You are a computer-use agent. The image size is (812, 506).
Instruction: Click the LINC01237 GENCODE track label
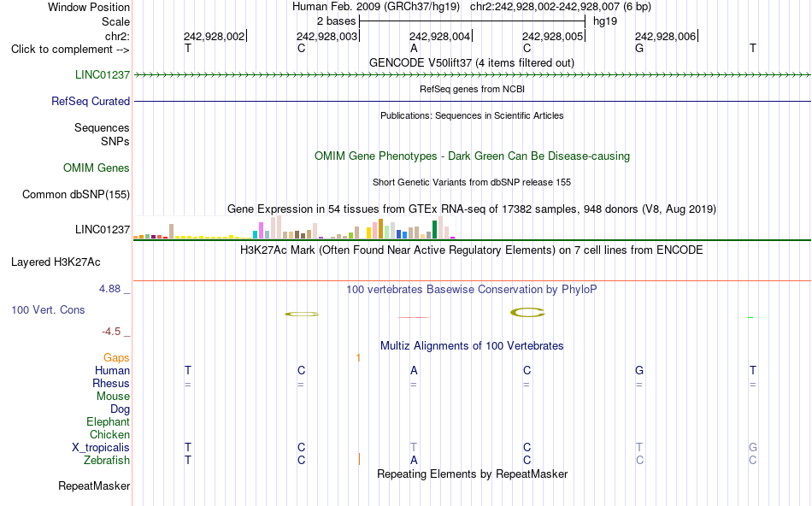pos(103,74)
